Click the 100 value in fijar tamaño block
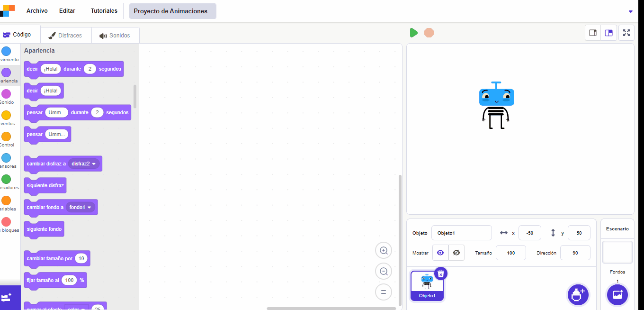The image size is (644, 310). pos(70,280)
